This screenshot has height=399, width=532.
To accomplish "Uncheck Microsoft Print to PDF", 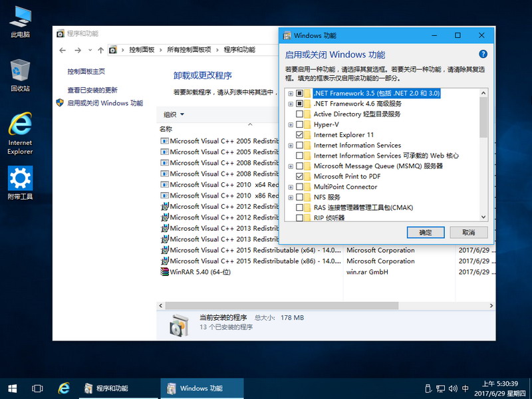I will (x=300, y=176).
